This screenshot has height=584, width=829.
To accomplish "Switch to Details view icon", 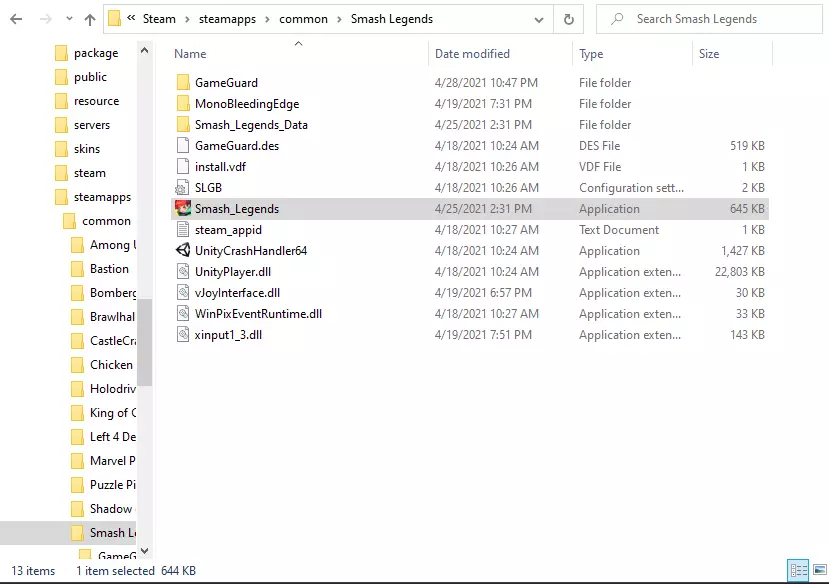I will [798, 570].
